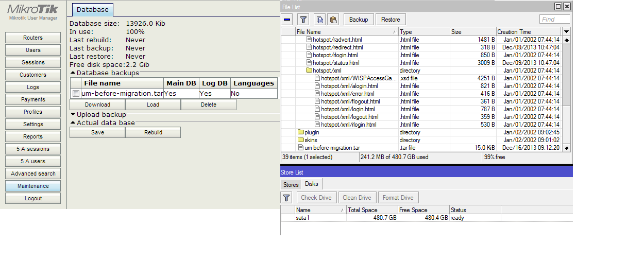Open the File List column selector dropdown arrow
Image resolution: width=644 pixels, height=278 pixels.
click(x=567, y=32)
